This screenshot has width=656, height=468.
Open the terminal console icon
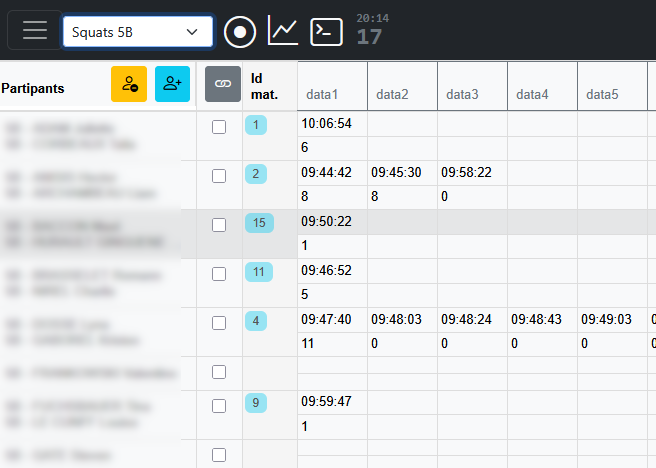pos(326,32)
